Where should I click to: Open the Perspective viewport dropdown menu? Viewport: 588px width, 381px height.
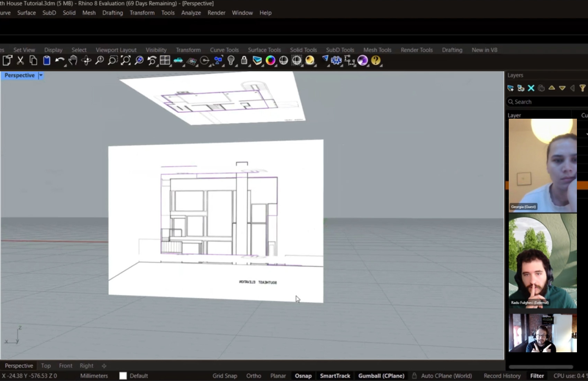click(40, 75)
